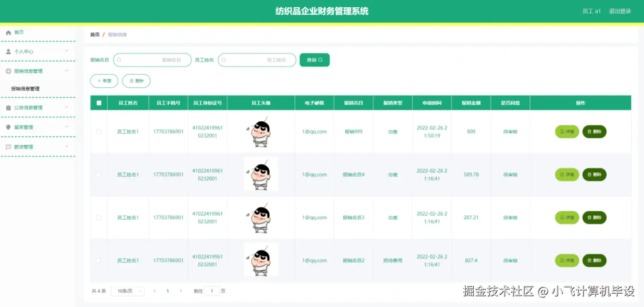Open the 10条/页 page size dropdown
The image size is (644, 307).
click(127, 291)
